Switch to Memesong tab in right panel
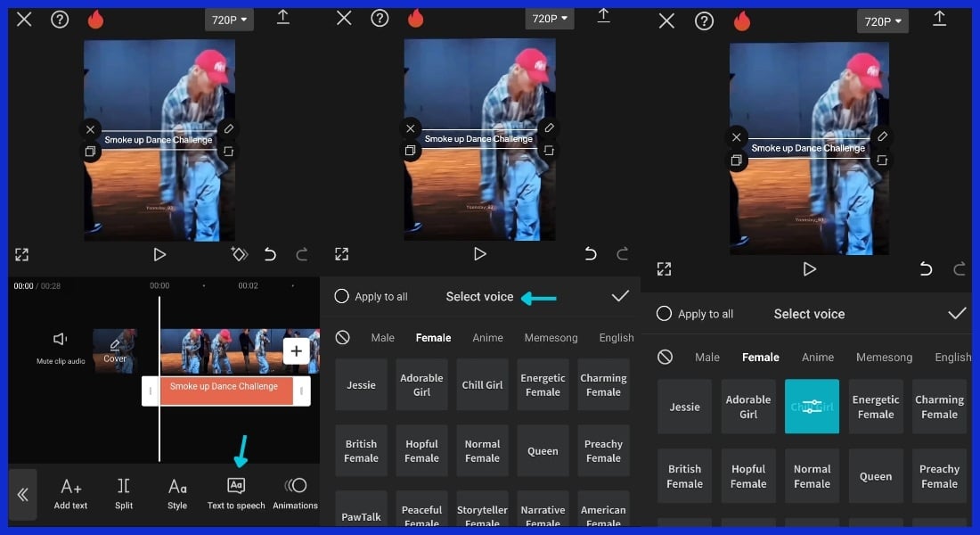The height and width of the screenshot is (535, 980). pos(884,357)
